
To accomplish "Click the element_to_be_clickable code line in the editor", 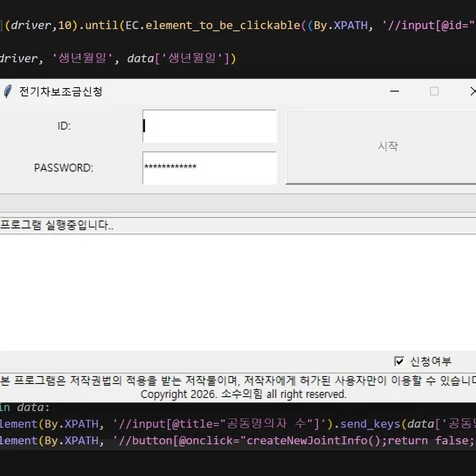I will click(238, 25).
